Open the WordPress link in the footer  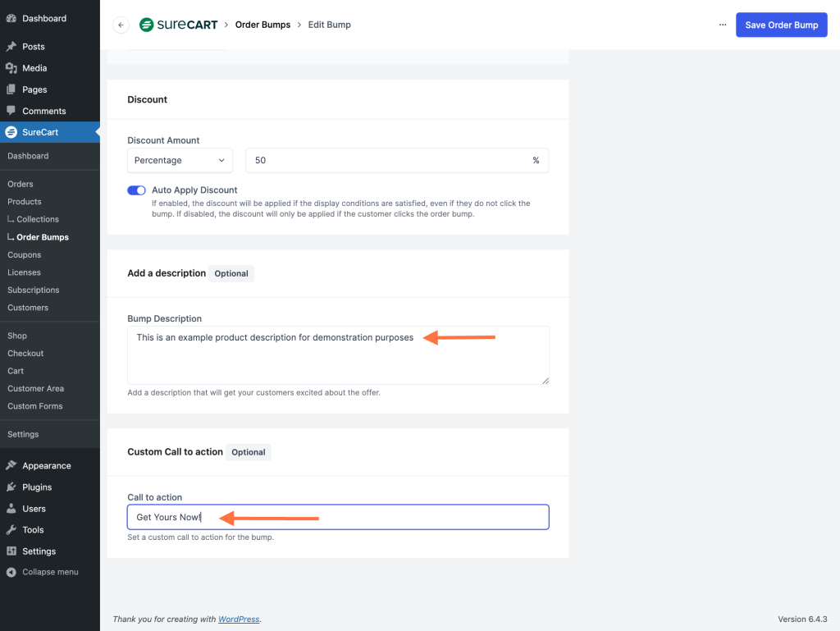coord(239,619)
